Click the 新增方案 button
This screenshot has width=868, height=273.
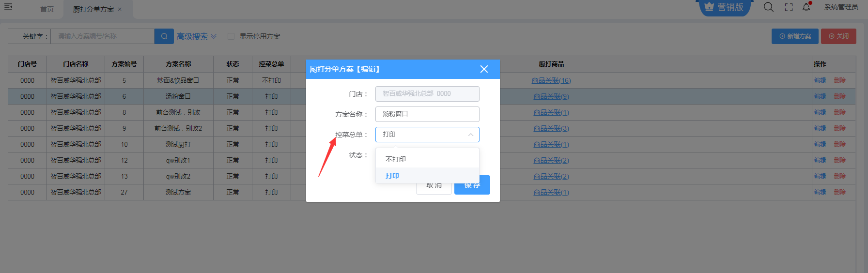794,36
